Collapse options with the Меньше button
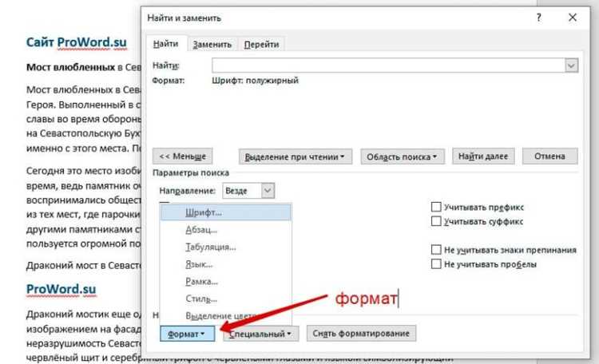The height and width of the screenshot is (364, 599). 182,156
